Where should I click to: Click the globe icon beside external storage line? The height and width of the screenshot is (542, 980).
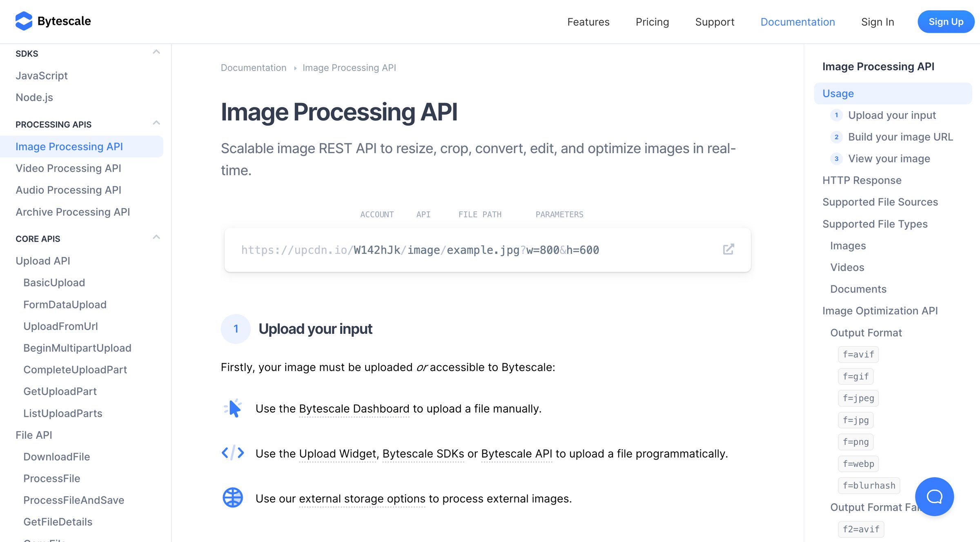point(233,498)
